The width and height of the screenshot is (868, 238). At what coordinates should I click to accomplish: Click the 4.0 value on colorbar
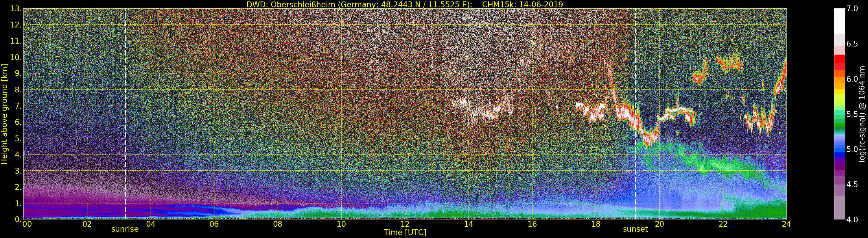[x=852, y=220]
